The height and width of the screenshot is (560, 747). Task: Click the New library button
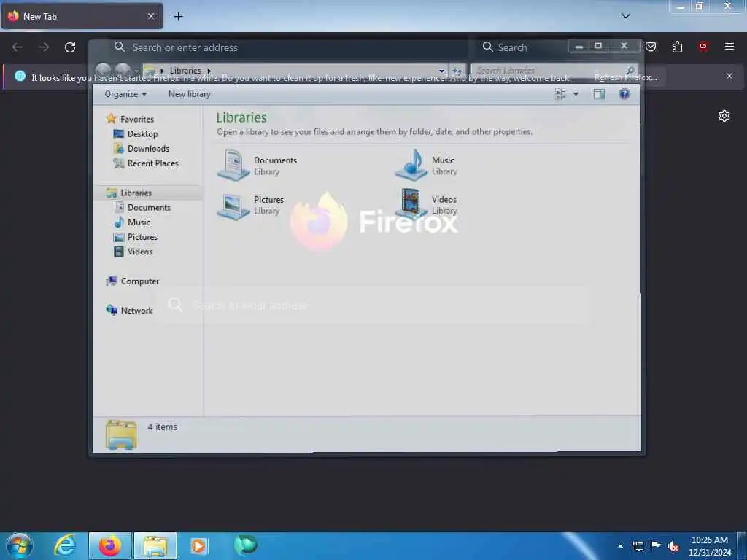(x=189, y=94)
